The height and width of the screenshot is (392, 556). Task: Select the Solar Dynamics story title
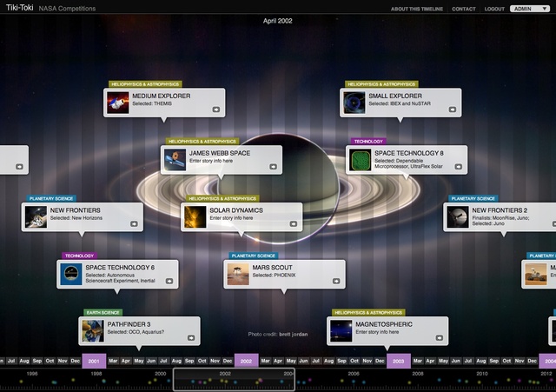coord(236,210)
